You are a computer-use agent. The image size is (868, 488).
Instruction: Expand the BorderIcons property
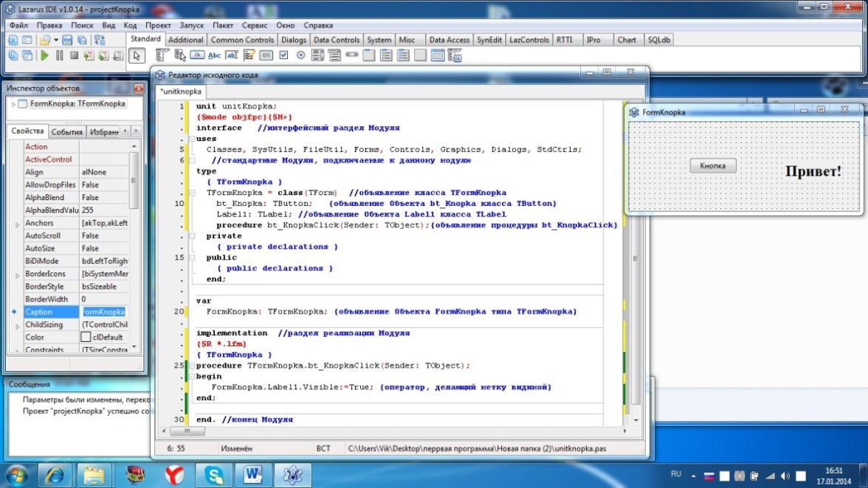click(x=17, y=275)
